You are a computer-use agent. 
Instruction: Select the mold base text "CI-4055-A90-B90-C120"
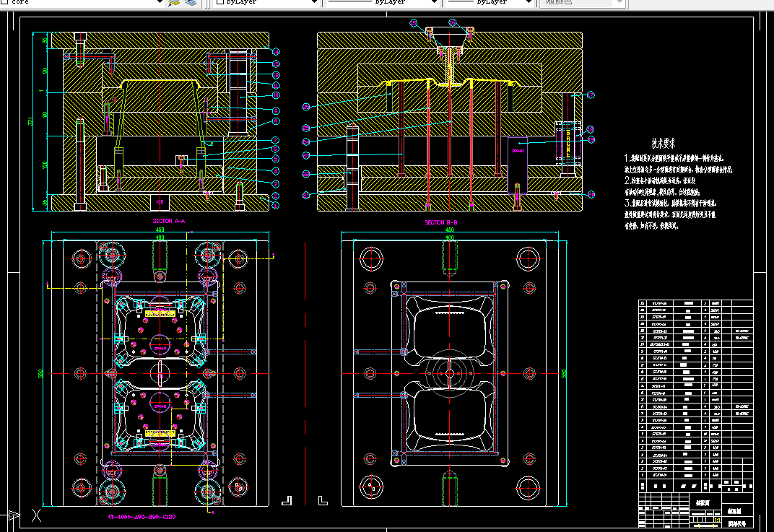(x=142, y=517)
